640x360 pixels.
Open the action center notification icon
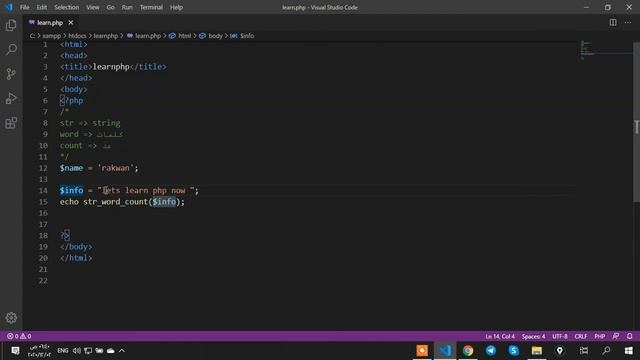pyautogui.click(x=15, y=351)
